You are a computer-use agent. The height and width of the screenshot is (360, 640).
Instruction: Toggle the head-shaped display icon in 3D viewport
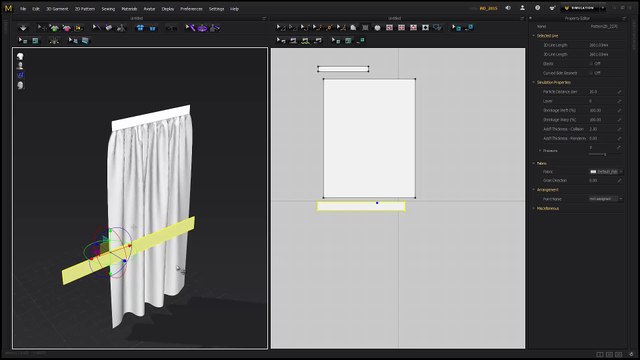pyautogui.click(x=20, y=85)
